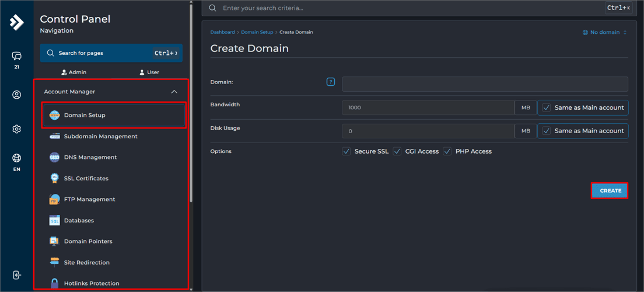Viewport: 644px width, 292px height.
Task: Select Domain Setup menu item
Action: pos(85,115)
